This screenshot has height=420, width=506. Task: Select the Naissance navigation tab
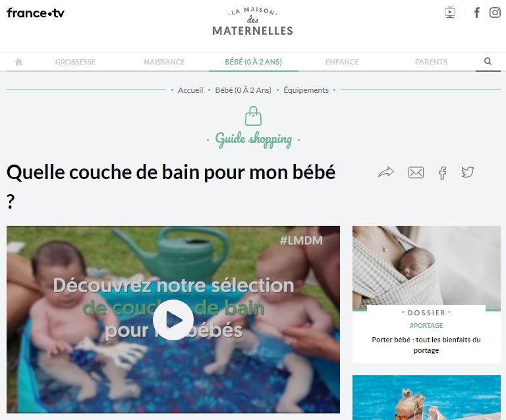tap(164, 62)
